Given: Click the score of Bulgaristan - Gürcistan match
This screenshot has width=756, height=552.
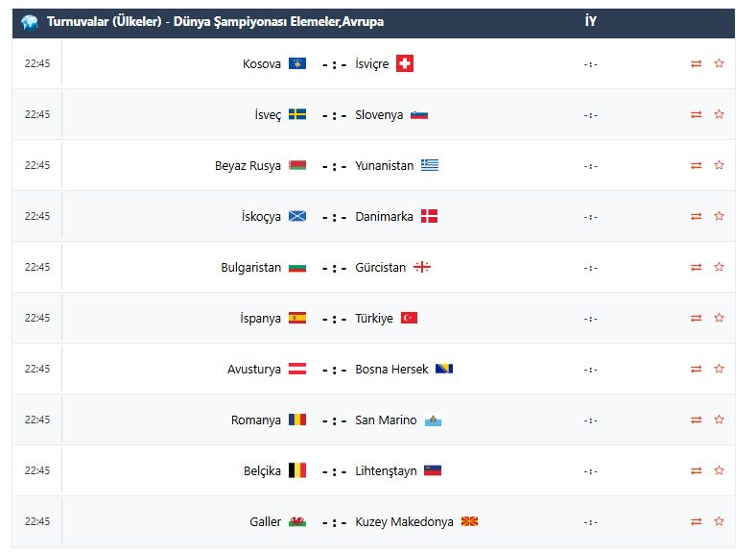Looking at the screenshot, I should pos(334,269).
